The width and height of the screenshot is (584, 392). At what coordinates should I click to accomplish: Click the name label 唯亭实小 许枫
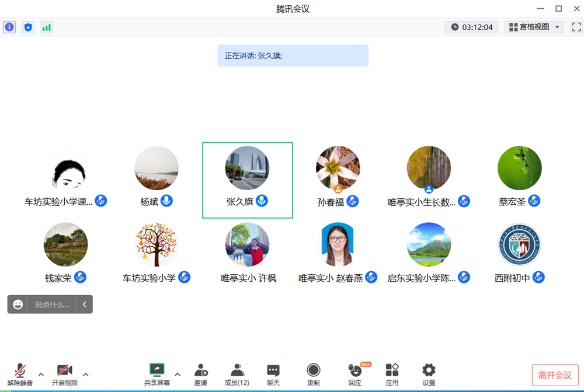(248, 278)
